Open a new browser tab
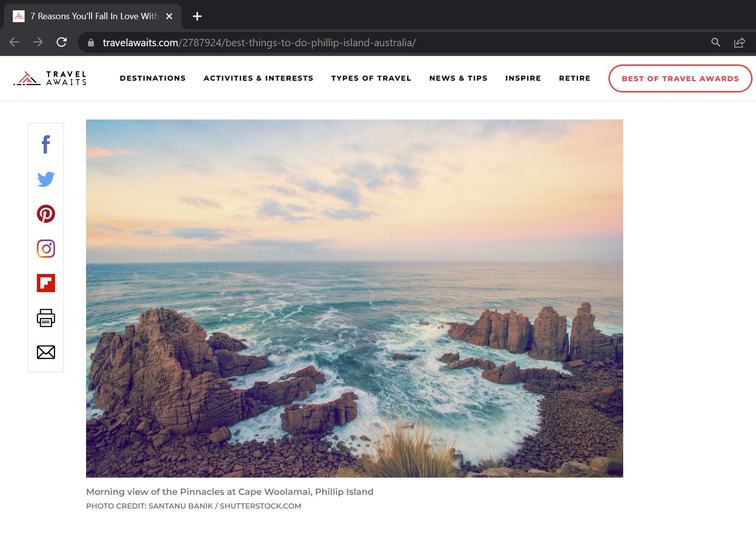The width and height of the screenshot is (756, 545). coord(197,16)
